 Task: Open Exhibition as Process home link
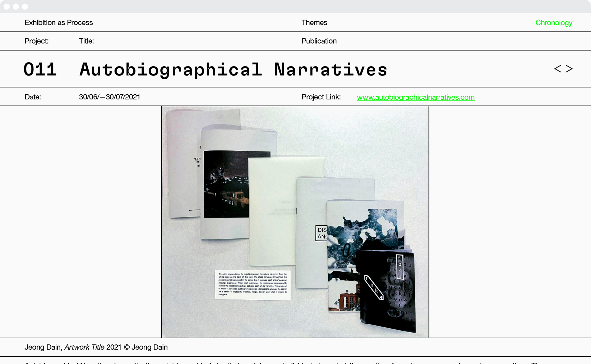pos(59,22)
